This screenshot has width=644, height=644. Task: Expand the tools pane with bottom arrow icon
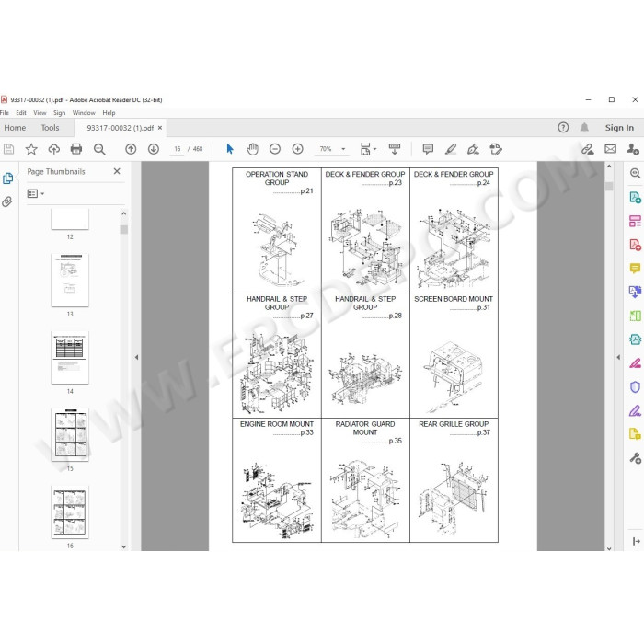(637, 541)
